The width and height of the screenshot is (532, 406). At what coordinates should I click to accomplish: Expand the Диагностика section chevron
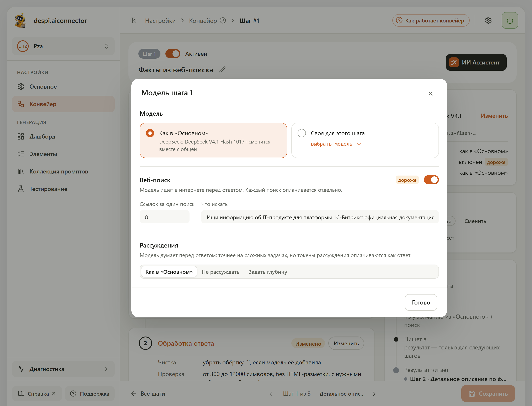click(106, 369)
